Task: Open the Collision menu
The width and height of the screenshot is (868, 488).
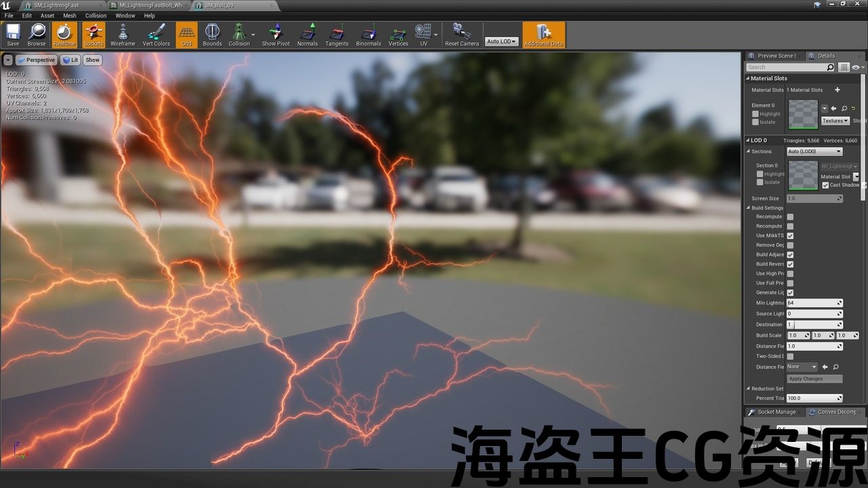Action: 96,16
